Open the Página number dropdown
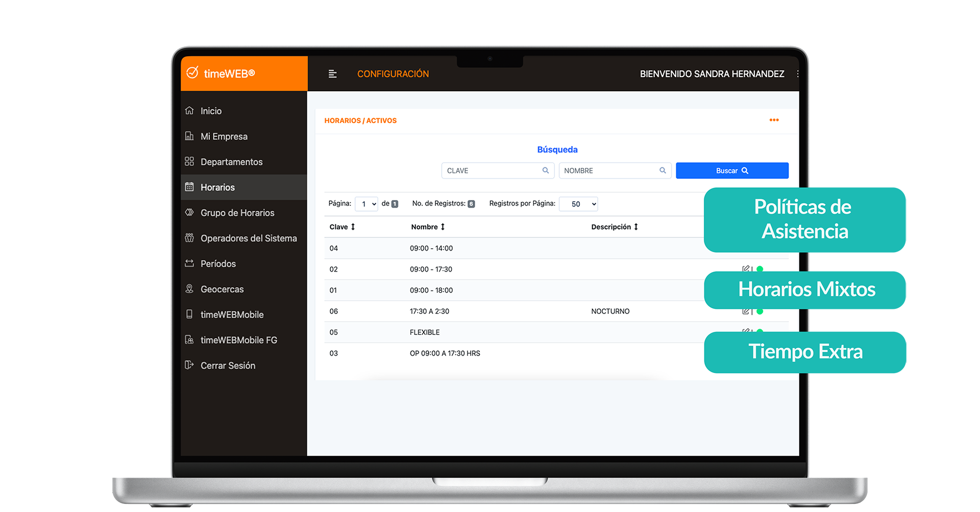 tap(366, 204)
